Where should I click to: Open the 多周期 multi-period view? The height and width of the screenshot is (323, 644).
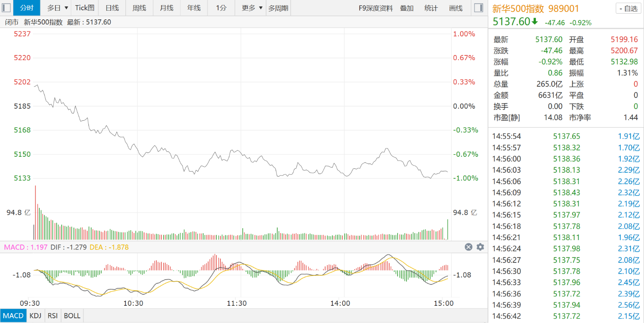pos(278,8)
